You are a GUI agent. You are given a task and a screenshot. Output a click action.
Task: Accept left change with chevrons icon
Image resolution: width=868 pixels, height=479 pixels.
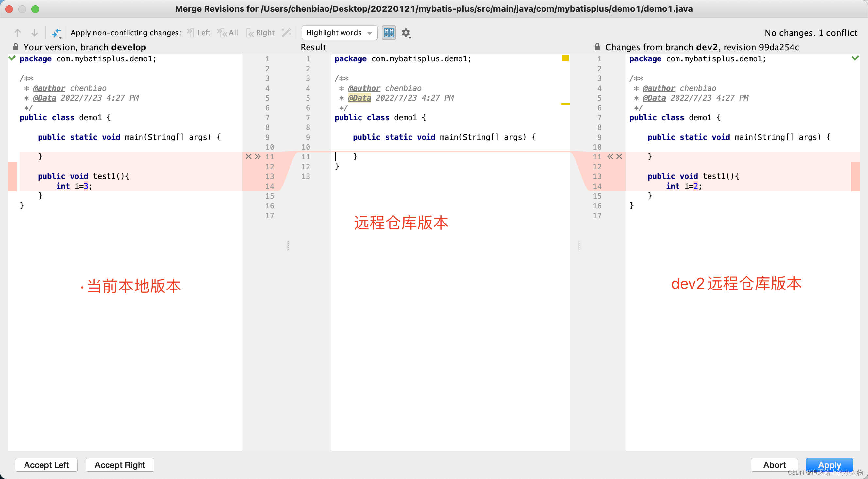258,156
